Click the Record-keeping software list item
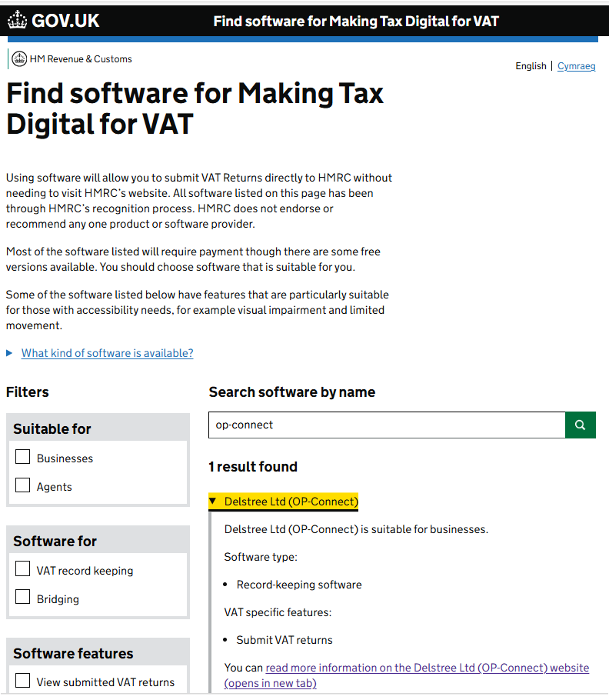The height and width of the screenshot is (700, 609). pos(299,585)
